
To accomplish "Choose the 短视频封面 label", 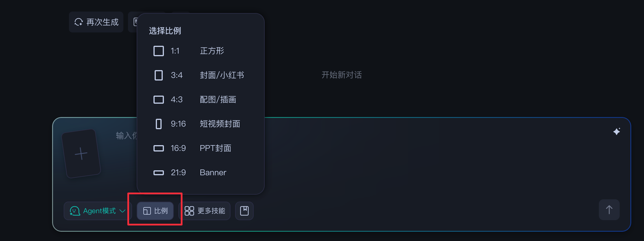I will pyautogui.click(x=220, y=124).
